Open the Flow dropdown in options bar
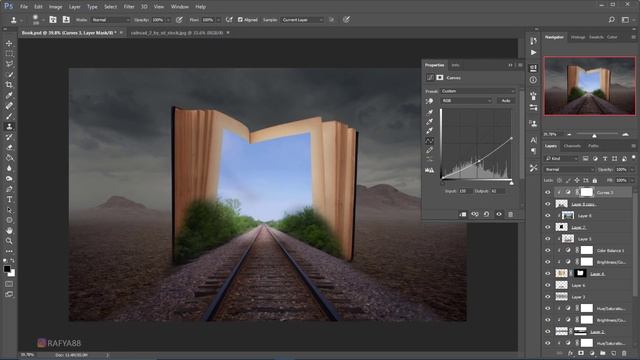This screenshot has height=360, width=640. [x=218, y=20]
